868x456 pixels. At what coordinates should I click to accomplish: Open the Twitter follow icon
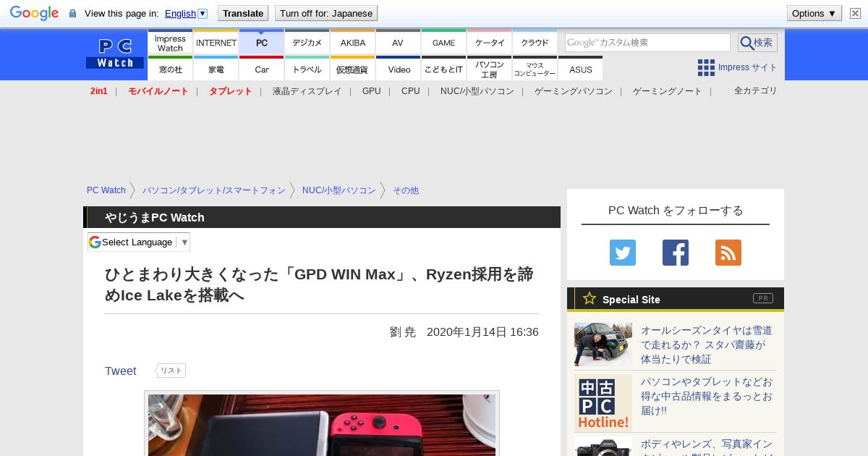tap(623, 253)
